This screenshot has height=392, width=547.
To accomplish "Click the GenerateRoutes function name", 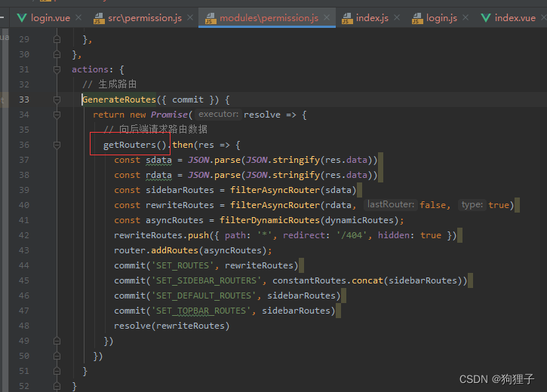I will pyautogui.click(x=119, y=100).
